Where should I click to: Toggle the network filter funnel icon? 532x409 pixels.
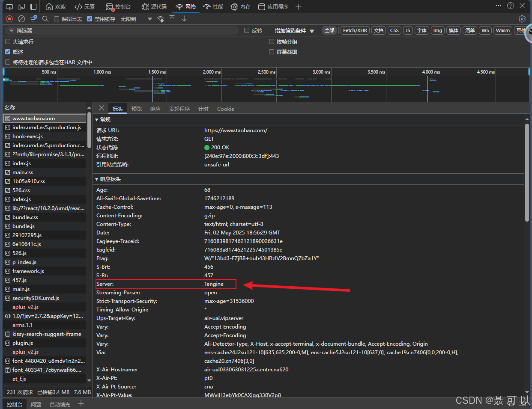(x=33, y=19)
